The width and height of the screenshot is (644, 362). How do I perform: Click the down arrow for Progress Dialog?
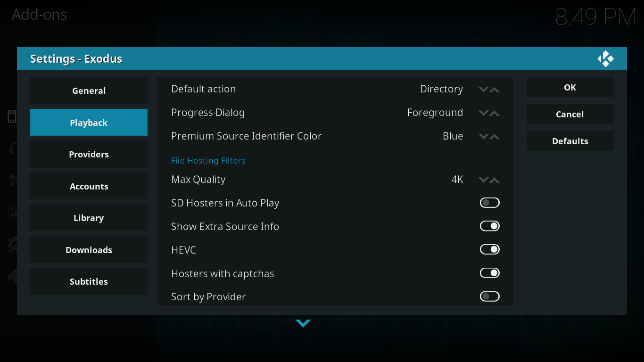483,113
